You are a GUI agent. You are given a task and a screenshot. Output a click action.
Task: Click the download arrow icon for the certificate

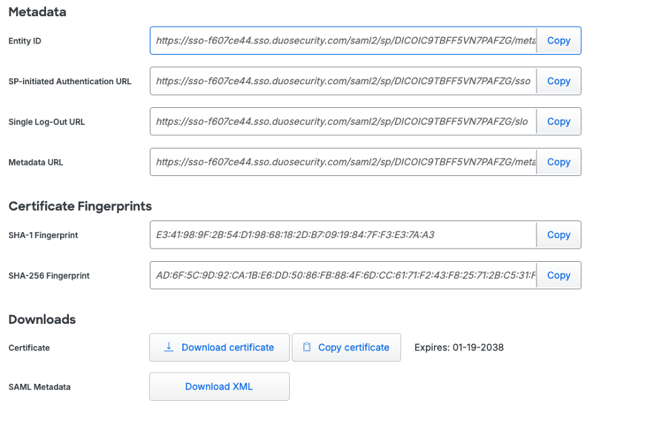(x=169, y=347)
